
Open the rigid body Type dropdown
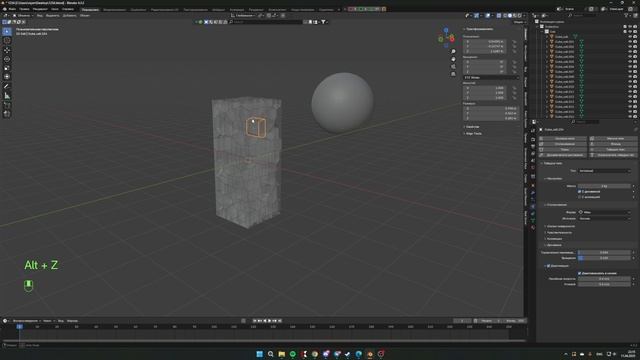(x=604, y=171)
